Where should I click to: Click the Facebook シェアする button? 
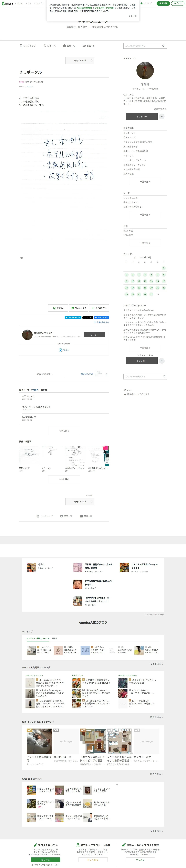point(101,317)
